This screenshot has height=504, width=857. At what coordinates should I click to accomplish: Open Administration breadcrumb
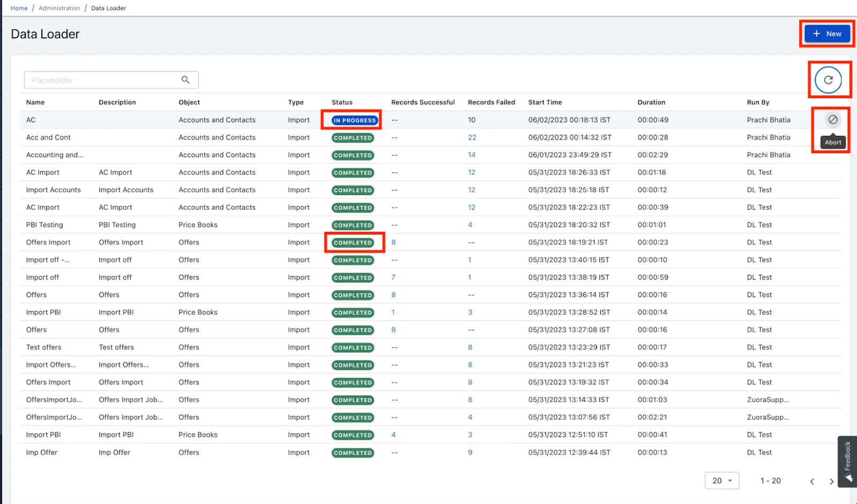point(59,8)
